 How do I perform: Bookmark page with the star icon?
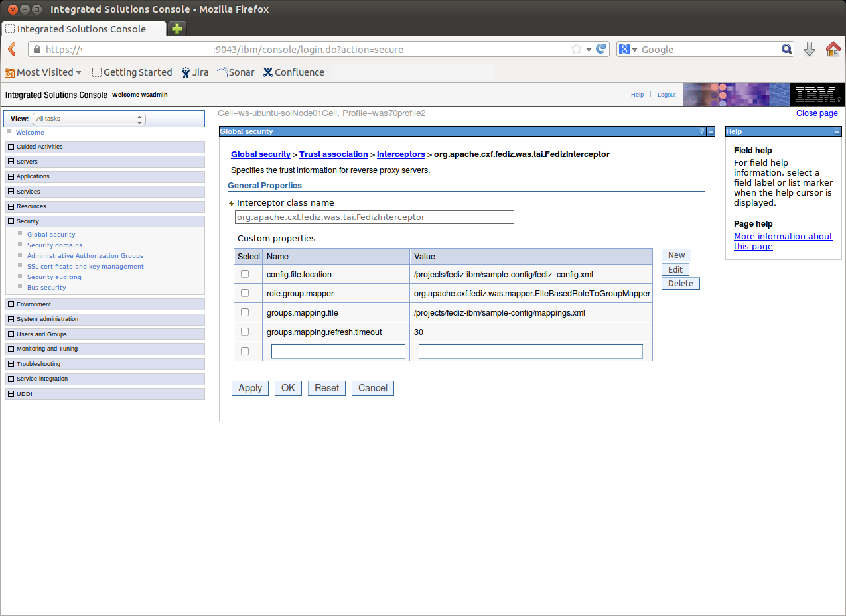(577, 49)
